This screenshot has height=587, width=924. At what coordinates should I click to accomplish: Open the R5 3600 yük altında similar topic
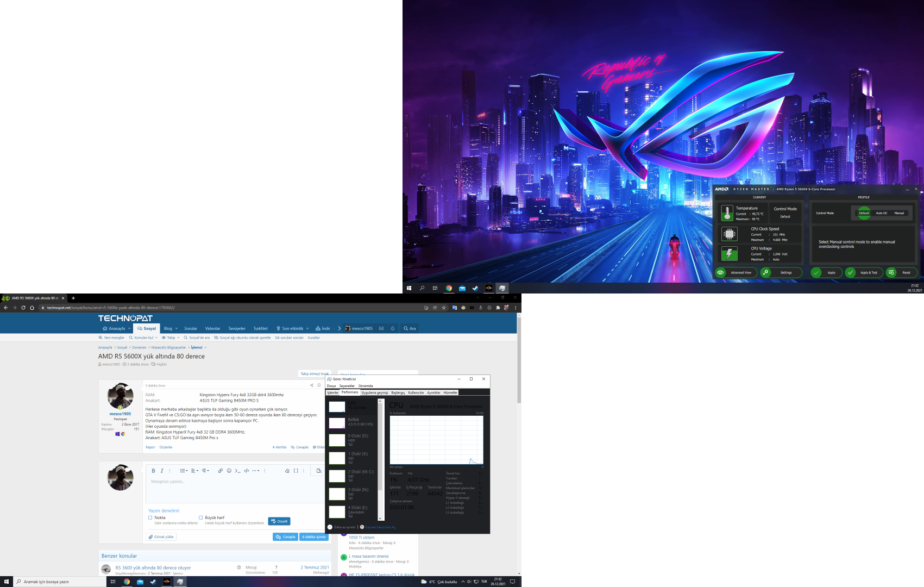(153, 567)
